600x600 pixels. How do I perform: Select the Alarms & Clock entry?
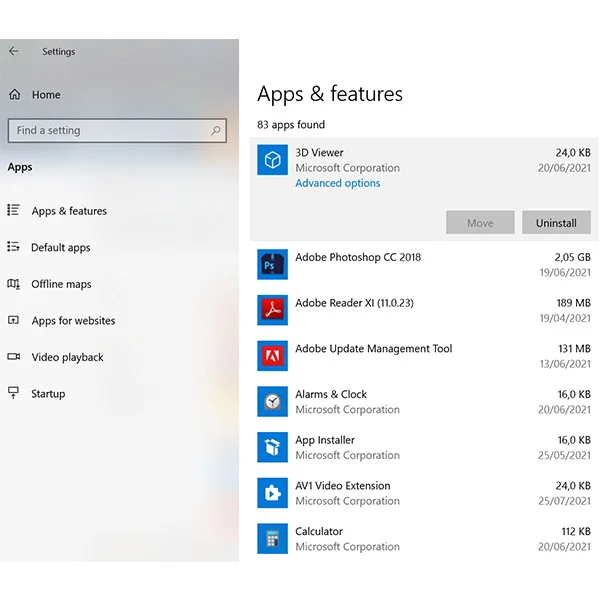424,401
